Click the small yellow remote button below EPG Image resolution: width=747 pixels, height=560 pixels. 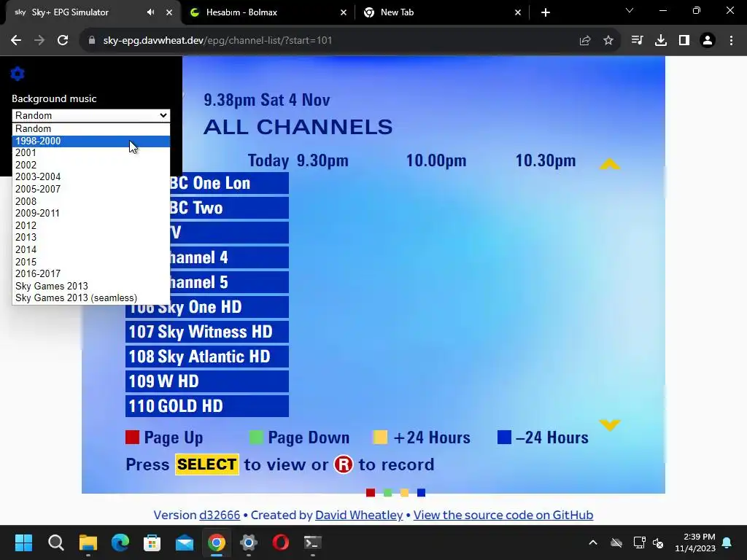(404, 493)
